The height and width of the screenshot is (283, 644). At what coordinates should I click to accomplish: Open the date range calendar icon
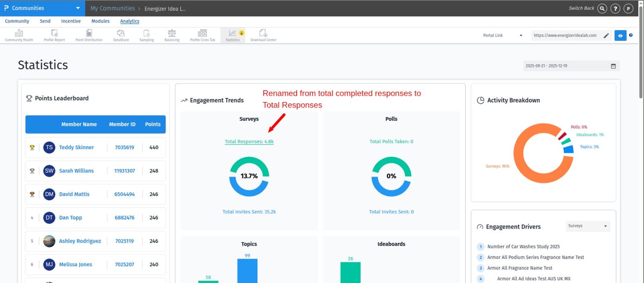(613, 66)
